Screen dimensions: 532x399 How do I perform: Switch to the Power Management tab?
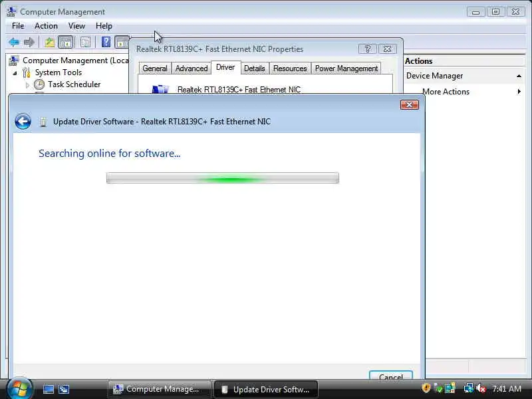(346, 68)
